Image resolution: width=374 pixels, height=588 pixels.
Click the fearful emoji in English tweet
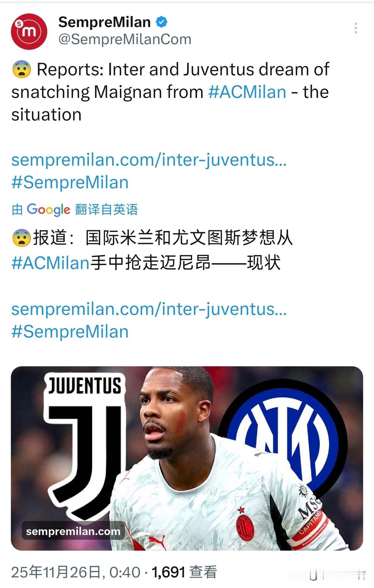pos(22,70)
